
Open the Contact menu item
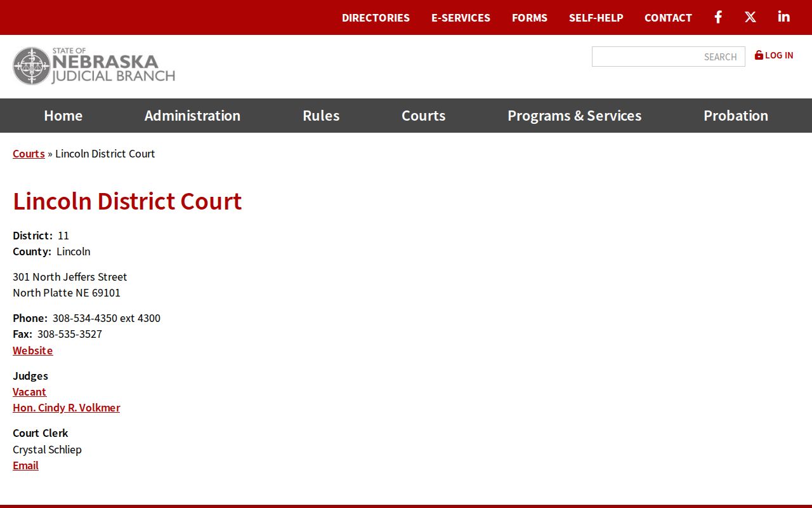click(668, 18)
